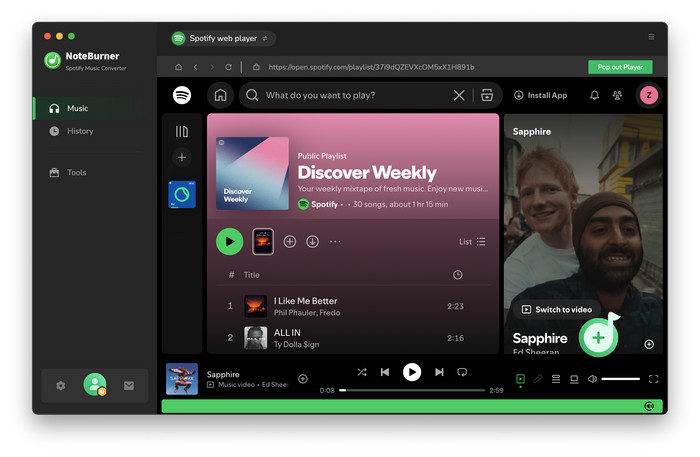
Task: Open the hamburger menu at top right
Action: pyautogui.click(x=651, y=37)
